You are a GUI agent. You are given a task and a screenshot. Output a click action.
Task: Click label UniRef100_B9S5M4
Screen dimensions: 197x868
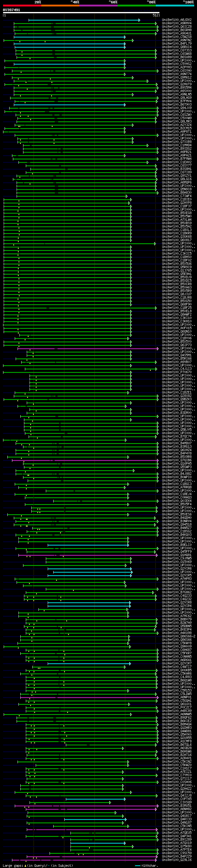[x=177, y=88]
